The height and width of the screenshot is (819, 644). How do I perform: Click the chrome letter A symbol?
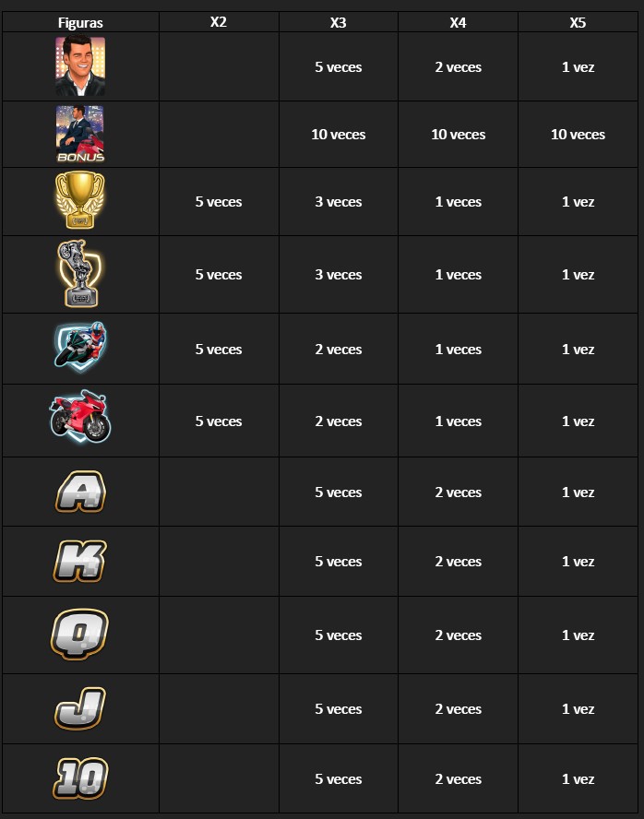click(x=80, y=492)
